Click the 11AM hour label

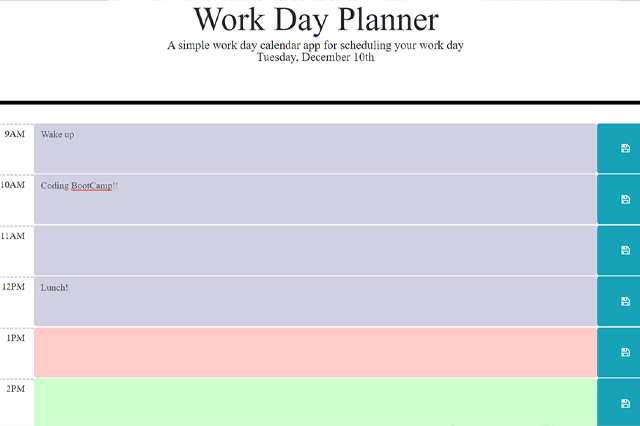point(13,236)
